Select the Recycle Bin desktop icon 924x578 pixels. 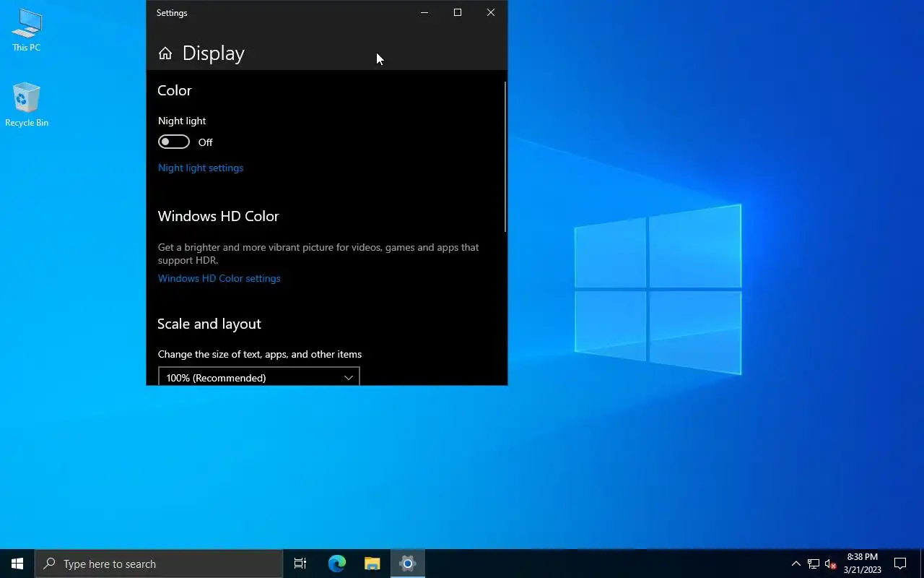click(x=27, y=105)
